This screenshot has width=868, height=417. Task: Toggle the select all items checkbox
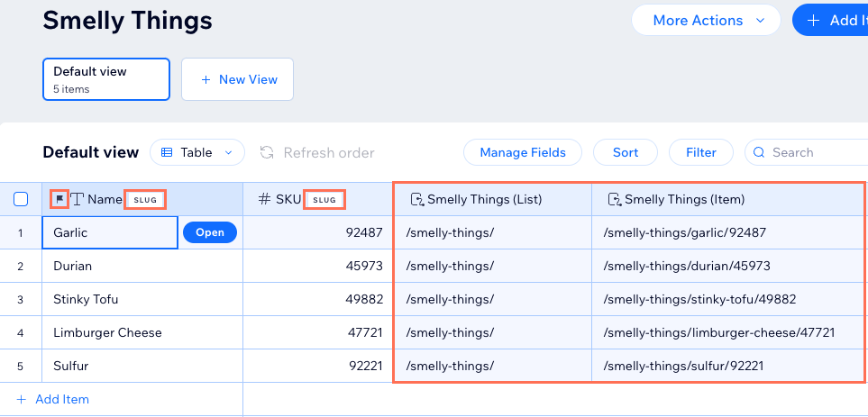point(21,199)
